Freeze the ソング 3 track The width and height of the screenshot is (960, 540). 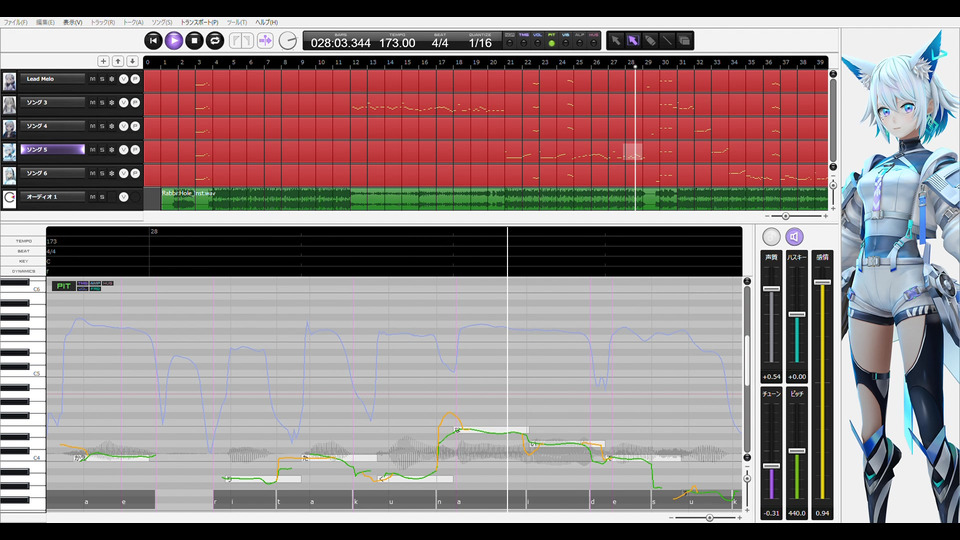tap(111, 103)
